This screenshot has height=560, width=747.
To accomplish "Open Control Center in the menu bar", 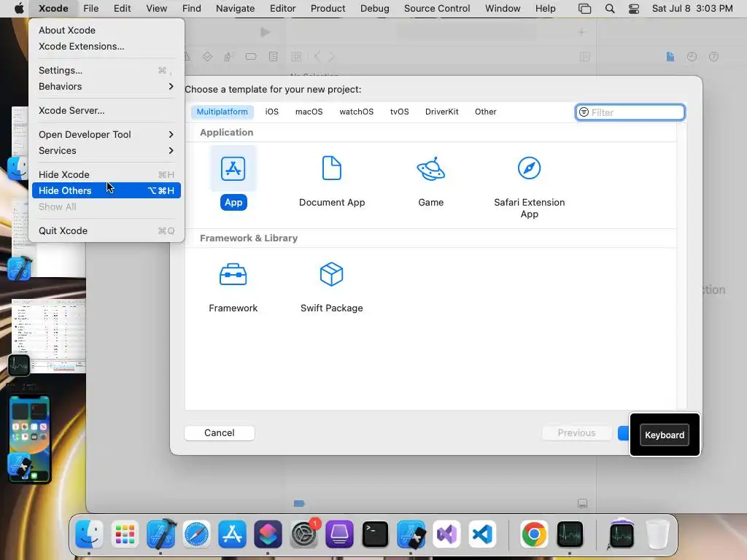I will click(x=634, y=9).
